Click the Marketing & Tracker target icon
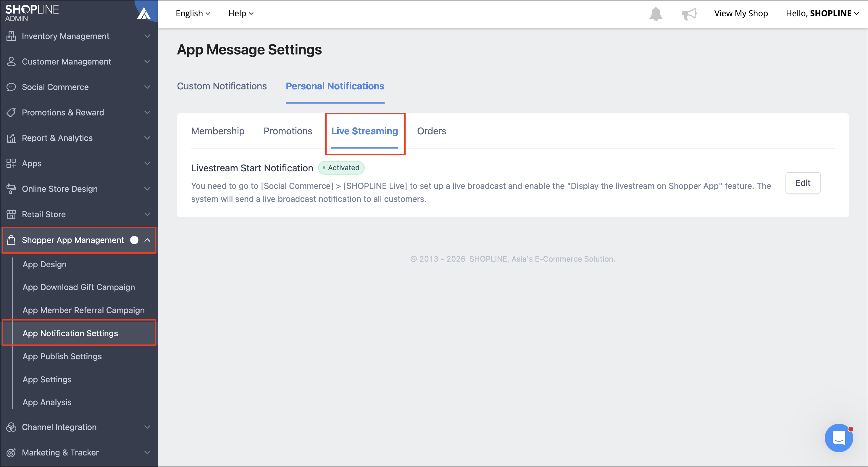This screenshot has height=467, width=868. coord(11,452)
